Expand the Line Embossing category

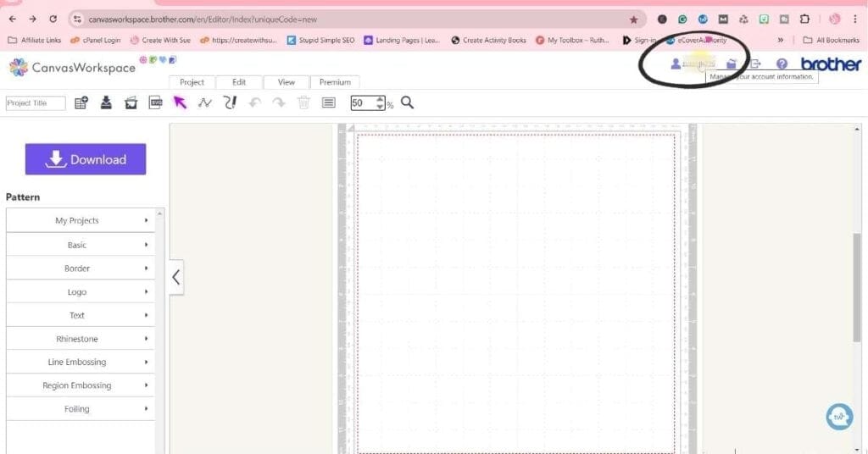point(81,362)
